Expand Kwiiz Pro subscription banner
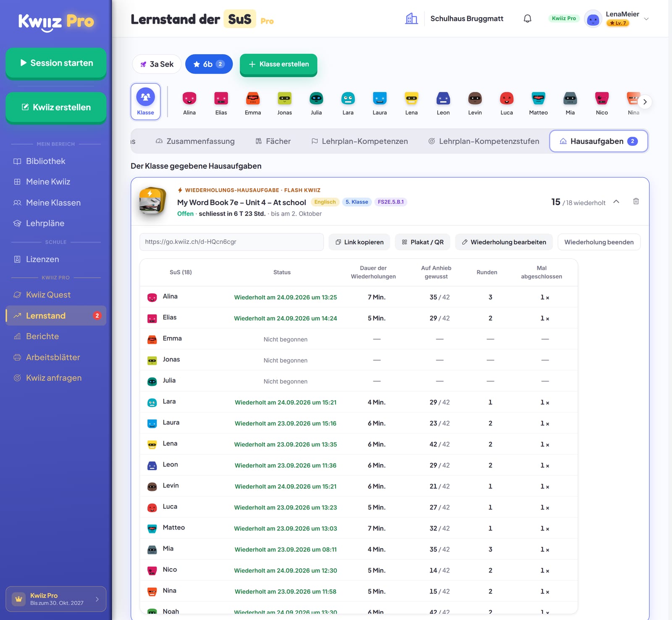The width and height of the screenshot is (672, 620). 56,599
